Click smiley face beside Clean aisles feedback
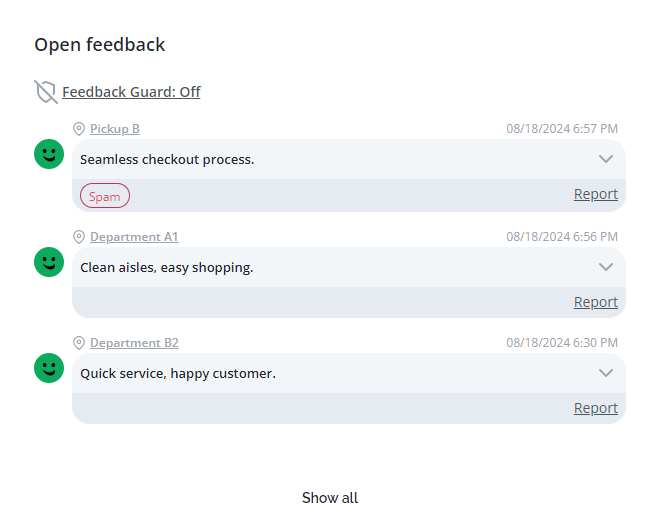This screenshot has height=530, width=656. coord(49,262)
